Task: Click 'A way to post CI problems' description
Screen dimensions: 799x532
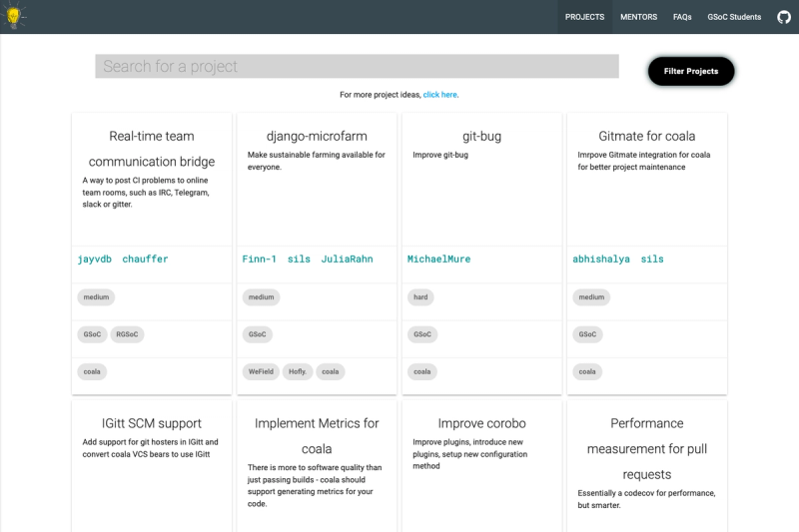Action: [146, 193]
